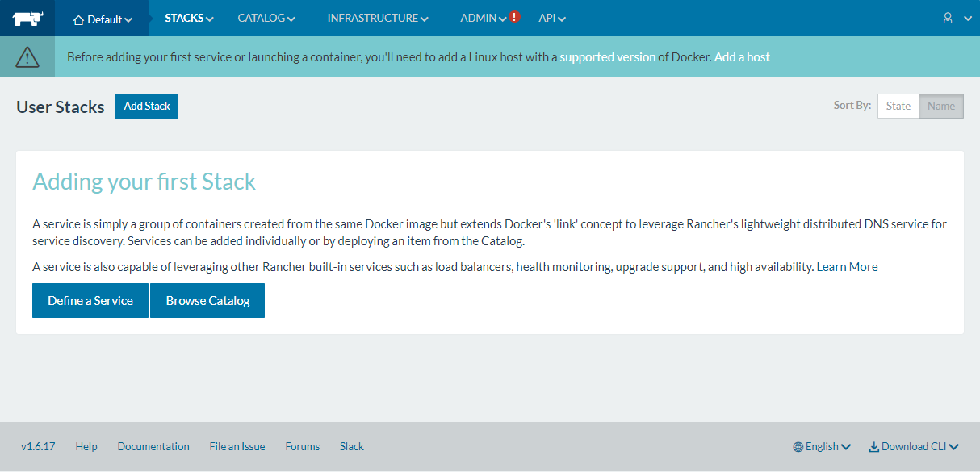Click the 'User Stacks' heading text
This screenshot has height=472, width=980.
coord(61,107)
